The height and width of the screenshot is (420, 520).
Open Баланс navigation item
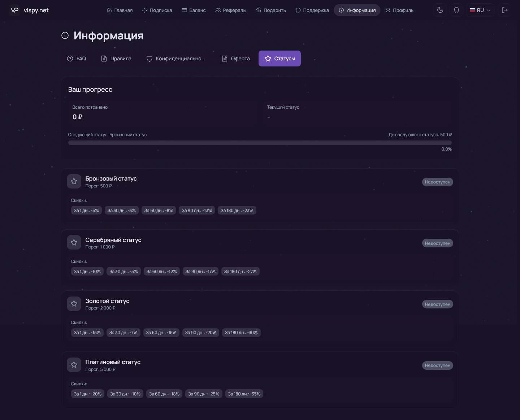(194, 10)
